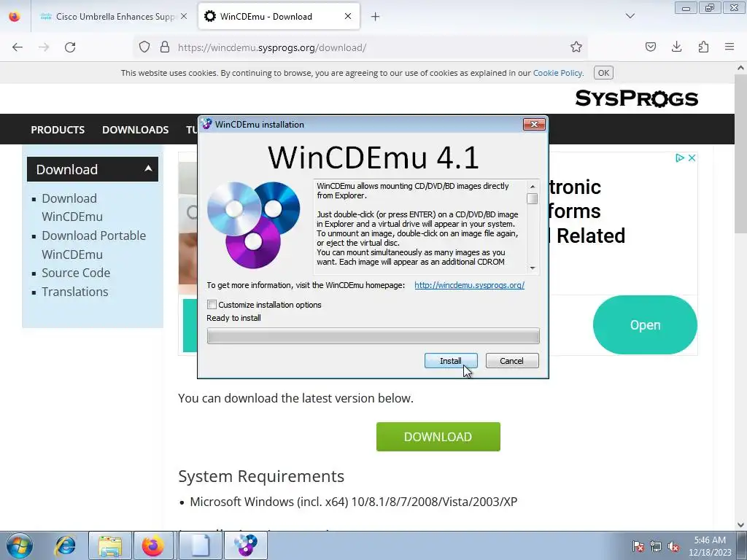Open the tracking protection shield icon

(144, 47)
